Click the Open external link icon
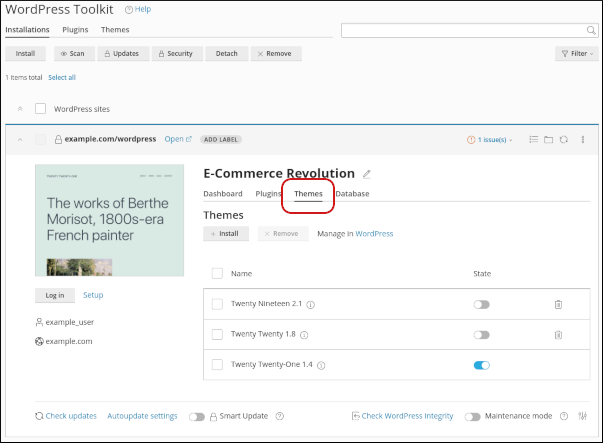603x443 pixels. pos(188,139)
